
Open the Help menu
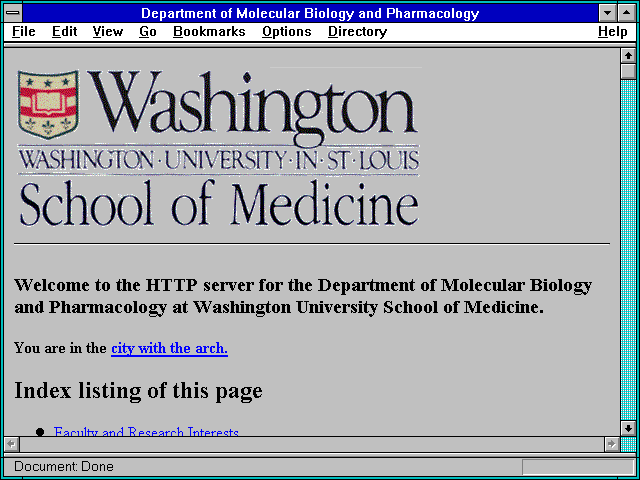pyautogui.click(x=613, y=32)
